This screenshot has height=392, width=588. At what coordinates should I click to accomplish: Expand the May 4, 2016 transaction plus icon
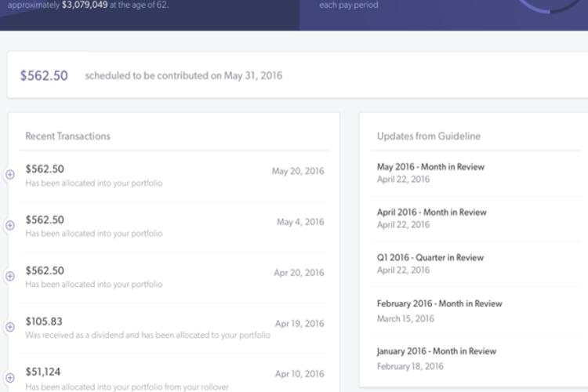click(10, 226)
